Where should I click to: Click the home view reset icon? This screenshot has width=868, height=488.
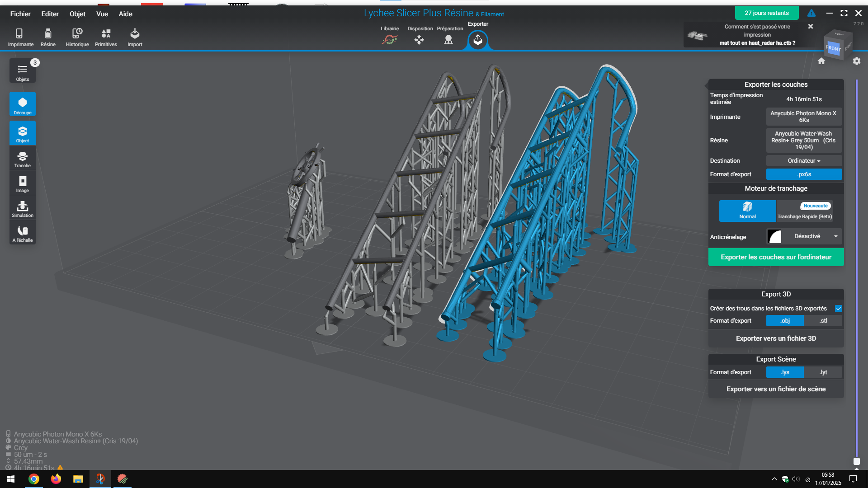pos(821,61)
